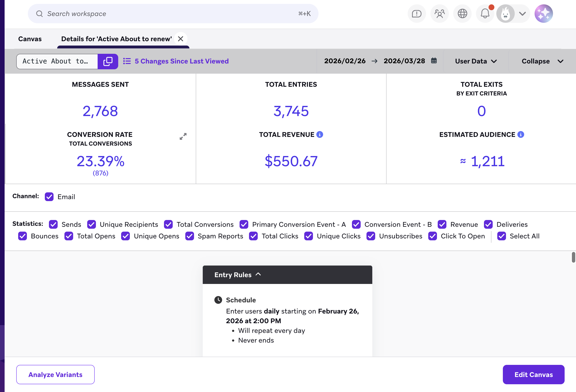
Task: Open the community people icon
Action: click(439, 14)
